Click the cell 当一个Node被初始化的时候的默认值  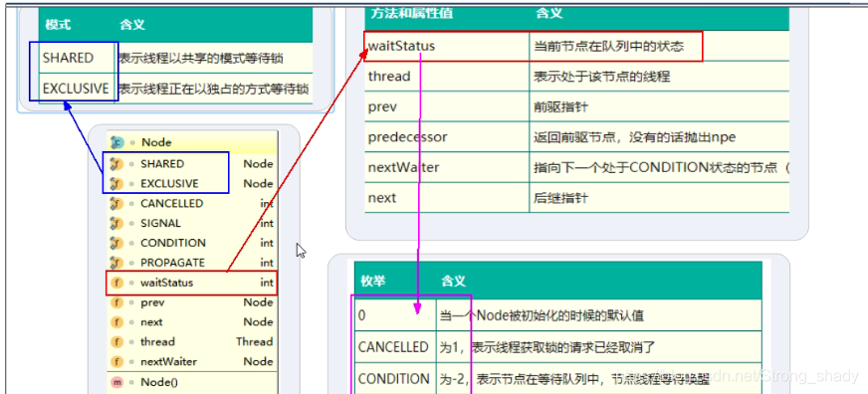[599, 316]
